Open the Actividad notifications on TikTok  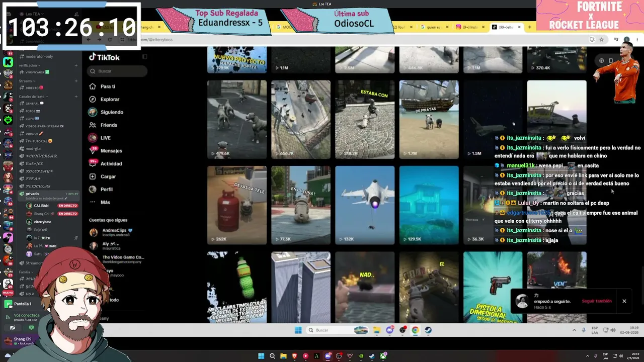pyautogui.click(x=105, y=163)
